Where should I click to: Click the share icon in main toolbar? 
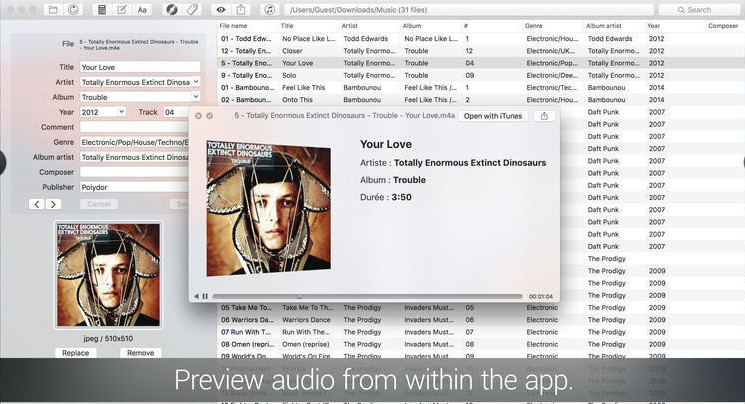[x=241, y=10]
